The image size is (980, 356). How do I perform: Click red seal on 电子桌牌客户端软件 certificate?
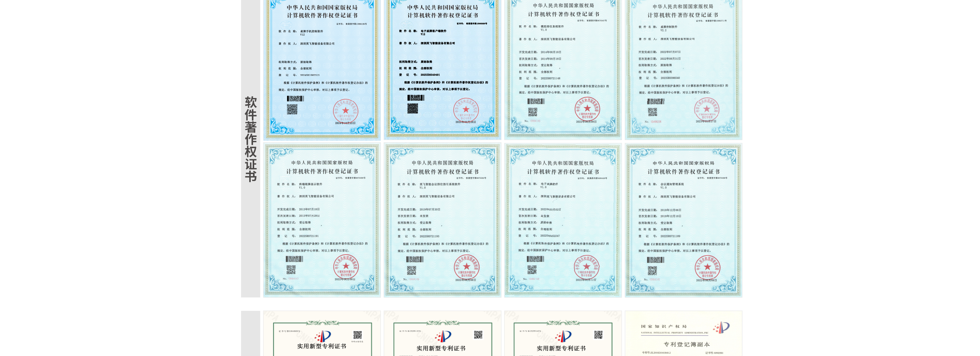click(x=466, y=109)
